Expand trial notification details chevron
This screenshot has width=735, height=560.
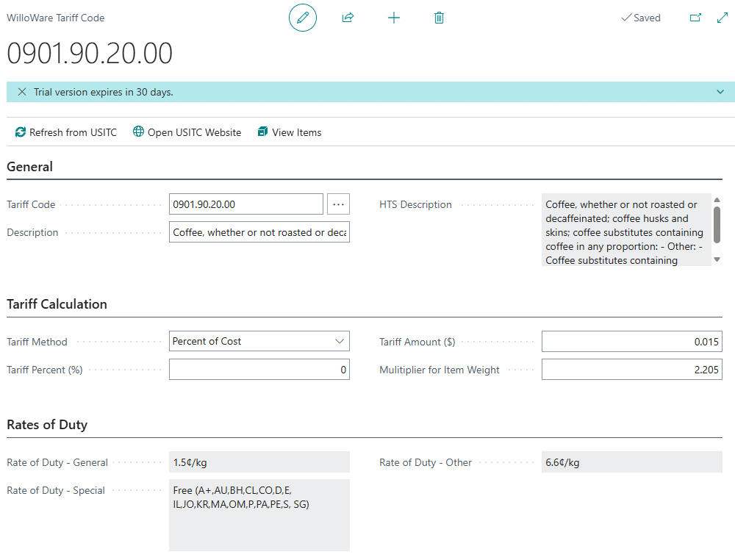coord(720,92)
